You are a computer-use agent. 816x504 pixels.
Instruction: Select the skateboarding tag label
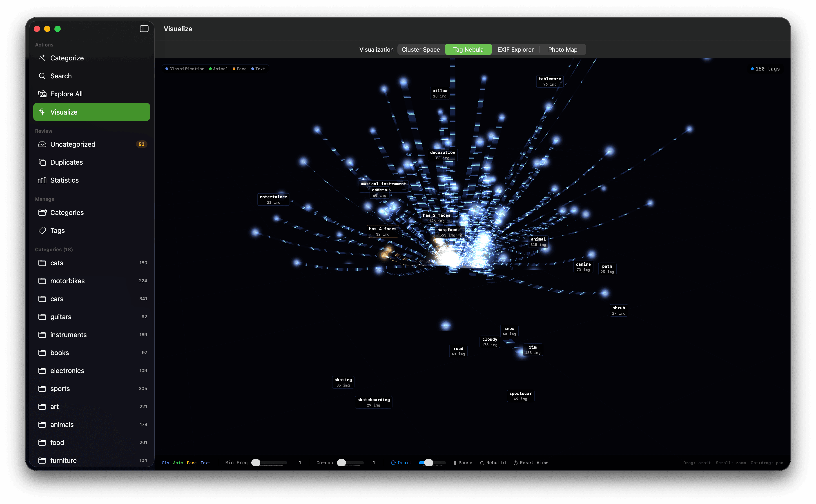[373, 402]
